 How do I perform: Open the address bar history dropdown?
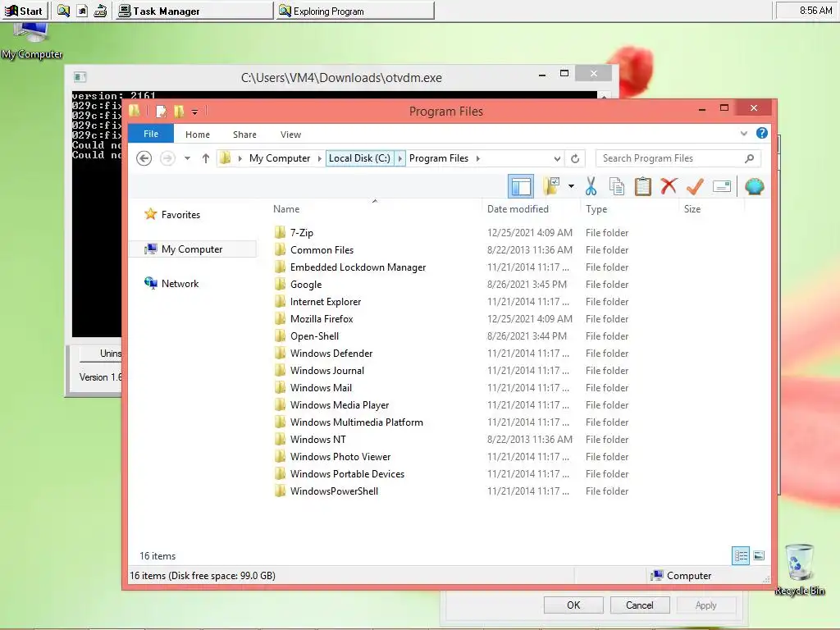(557, 158)
